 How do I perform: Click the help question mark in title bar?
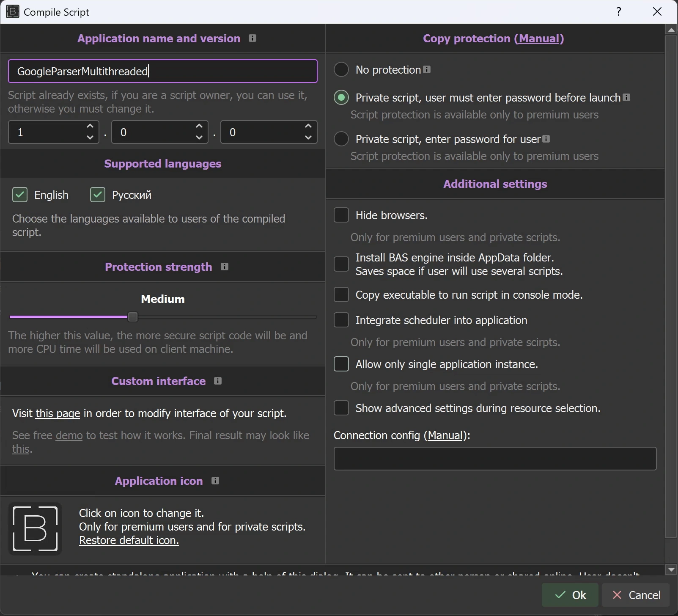tap(619, 12)
